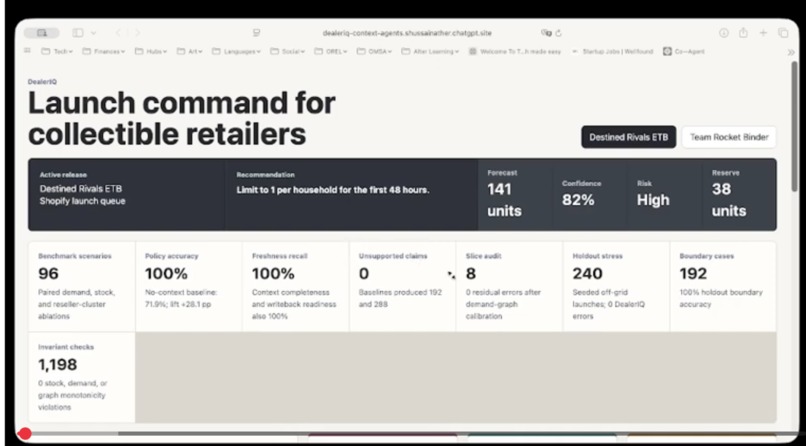Click the Risk High tile
806x446 pixels.
click(664, 194)
